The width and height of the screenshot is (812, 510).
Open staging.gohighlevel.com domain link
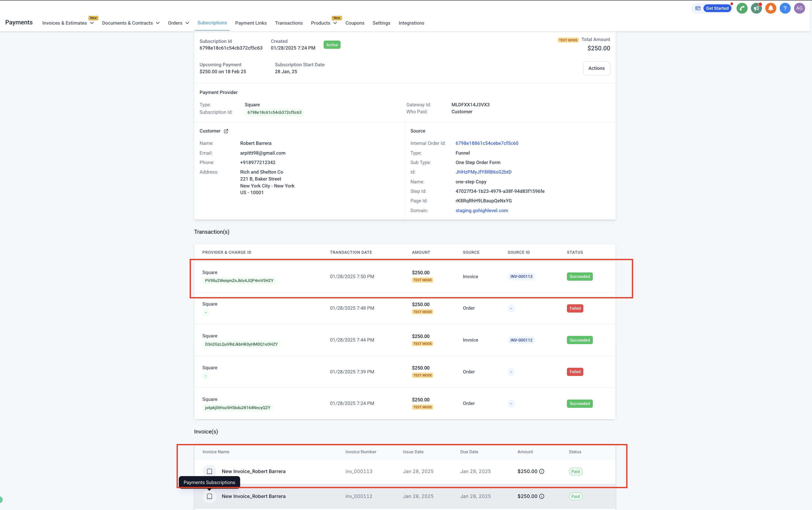(481, 211)
